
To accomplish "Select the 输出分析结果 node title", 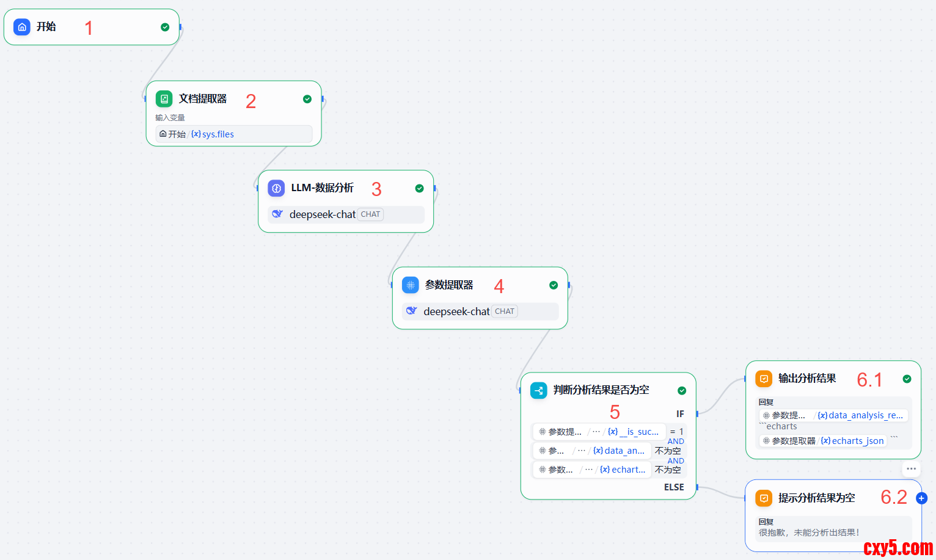I will [807, 379].
